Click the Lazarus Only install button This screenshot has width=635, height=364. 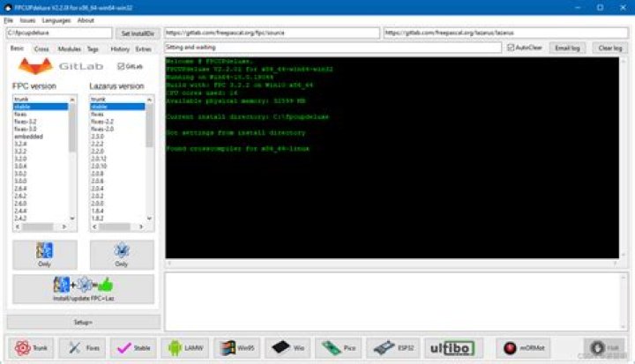coord(122,255)
